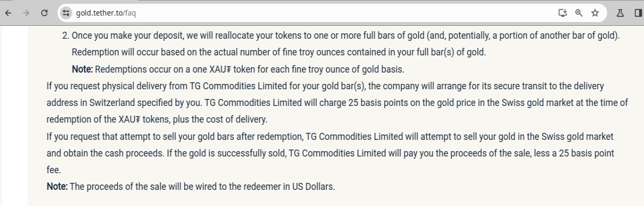Go back to the previous page

pyautogui.click(x=9, y=13)
